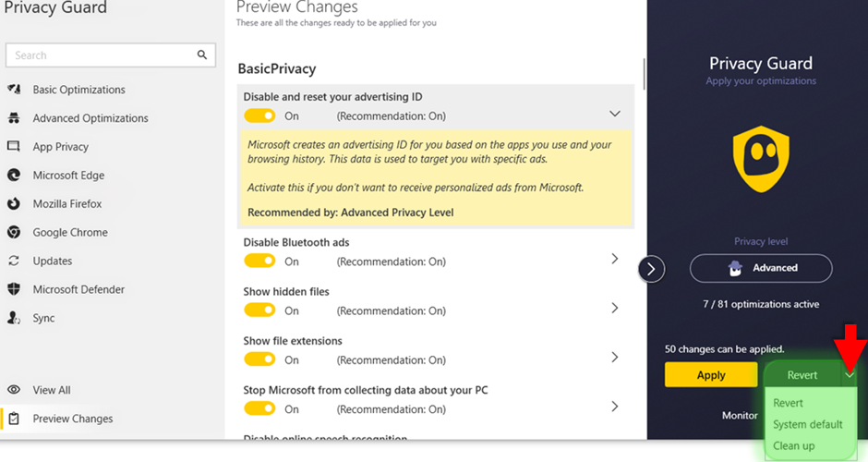Open the Revert button dropdown arrow

(x=850, y=375)
